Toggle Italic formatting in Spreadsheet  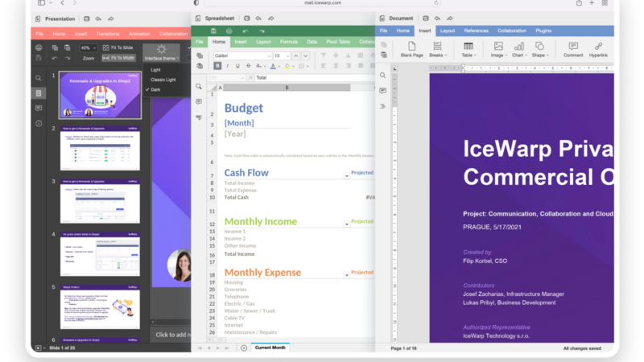228,66
